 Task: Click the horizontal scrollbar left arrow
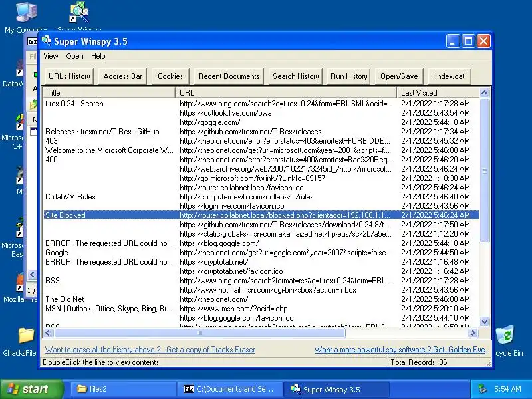point(48,333)
